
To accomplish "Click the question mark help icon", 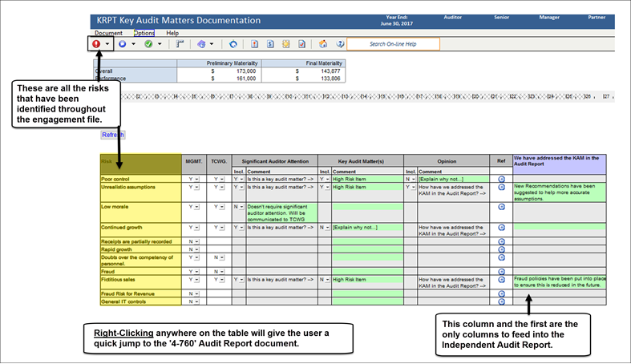I will click(x=341, y=44).
